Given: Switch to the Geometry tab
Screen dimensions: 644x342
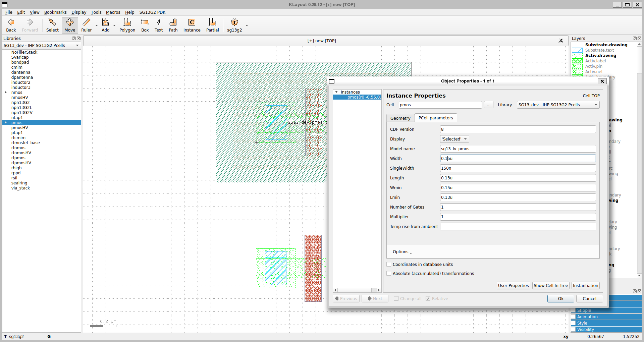Looking at the screenshot, I should (x=400, y=118).
